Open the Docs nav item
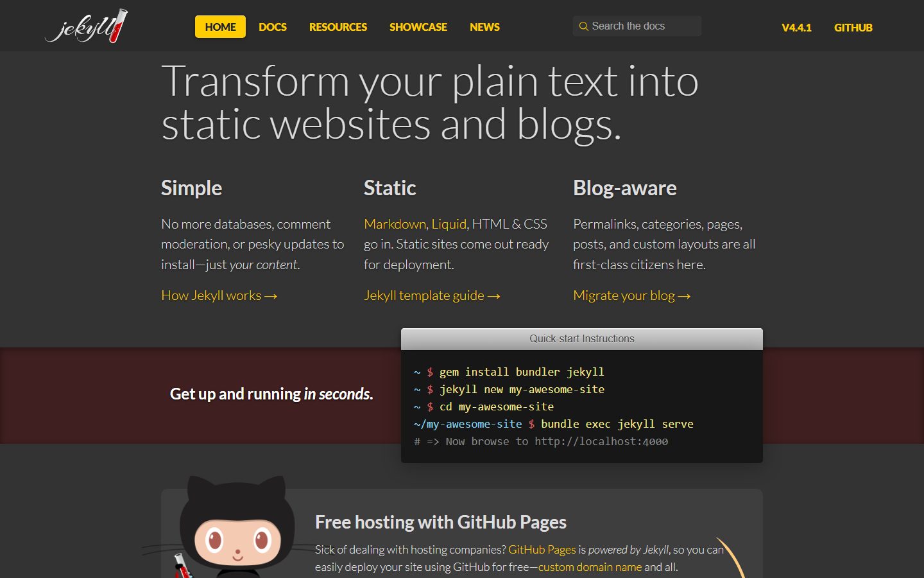The image size is (924, 578). 273,27
